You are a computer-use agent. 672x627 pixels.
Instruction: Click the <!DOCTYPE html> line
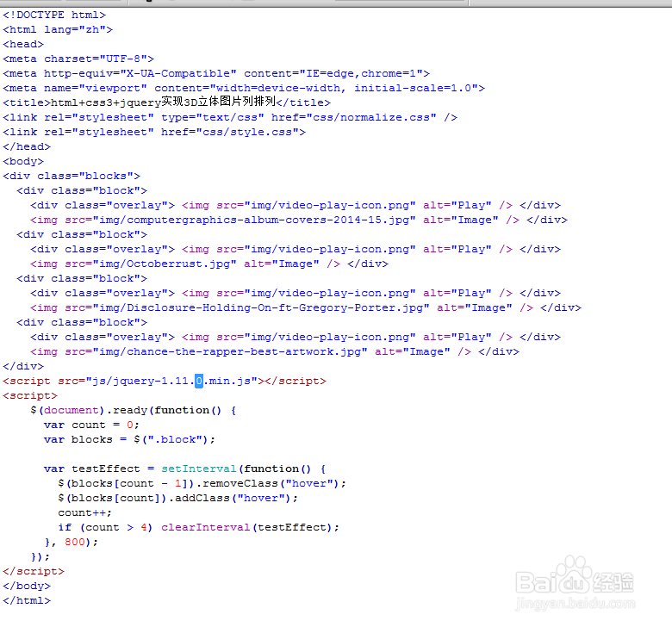tap(54, 15)
